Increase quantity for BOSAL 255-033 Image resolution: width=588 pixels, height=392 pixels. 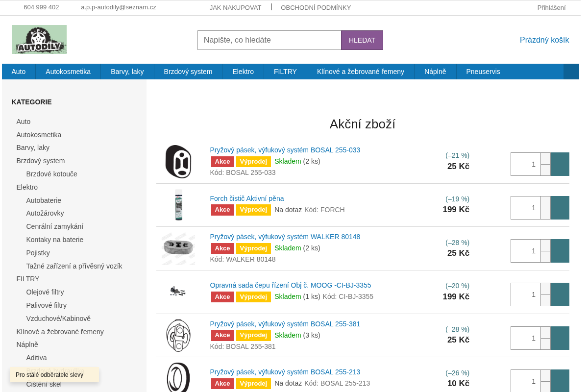coord(545,158)
